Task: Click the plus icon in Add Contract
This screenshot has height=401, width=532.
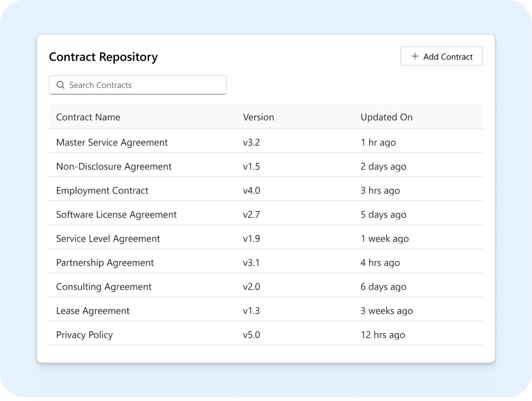Action: [x=415, y=57]
